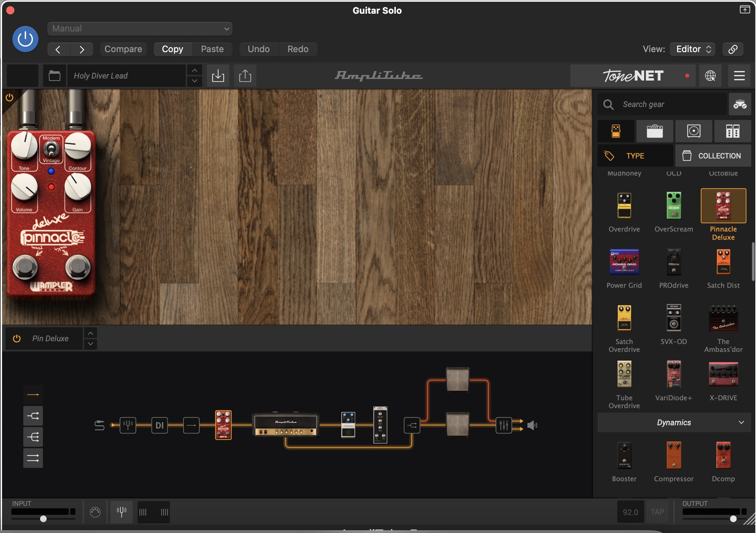This screenshot has width=756, height=533.
Task: Select the amp head in signal chain
Action: click(285, 424)
